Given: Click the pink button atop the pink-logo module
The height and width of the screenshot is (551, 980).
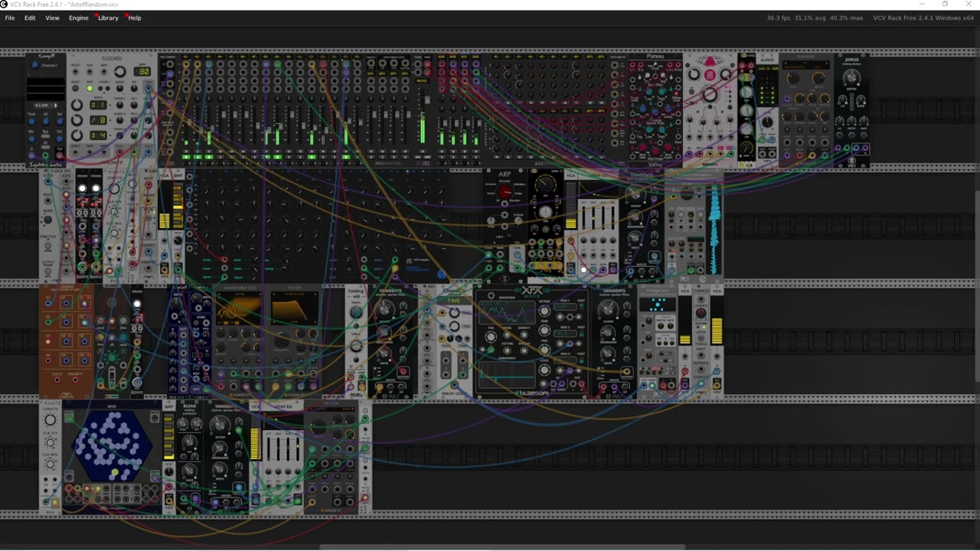Looking at the screenshot, I should [710, 75].
